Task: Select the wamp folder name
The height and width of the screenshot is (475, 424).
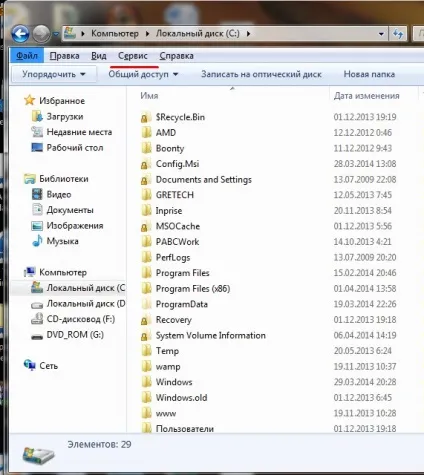Action: click(168, 367)
